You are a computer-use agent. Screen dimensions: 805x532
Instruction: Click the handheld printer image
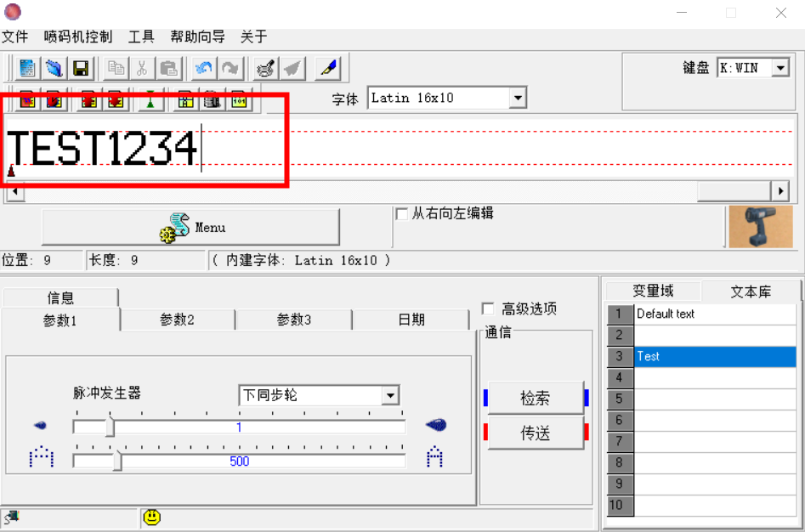[x=760, y=227]
